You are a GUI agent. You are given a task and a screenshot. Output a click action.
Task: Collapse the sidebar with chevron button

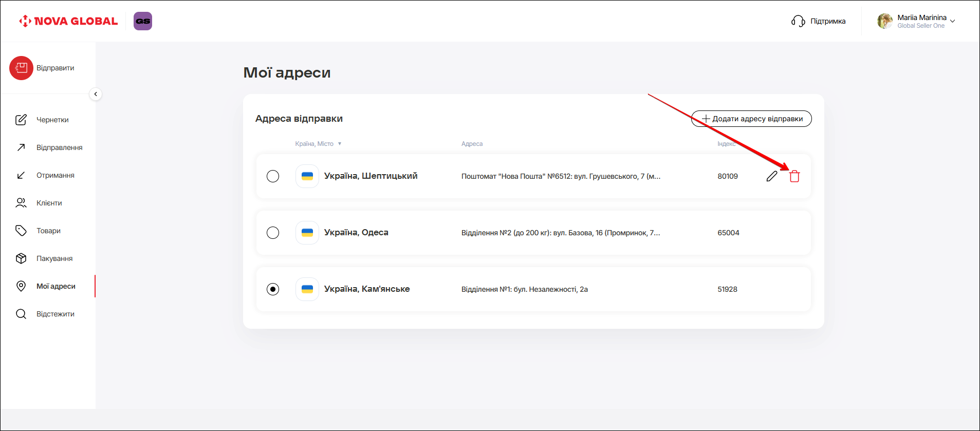[96, 94]
